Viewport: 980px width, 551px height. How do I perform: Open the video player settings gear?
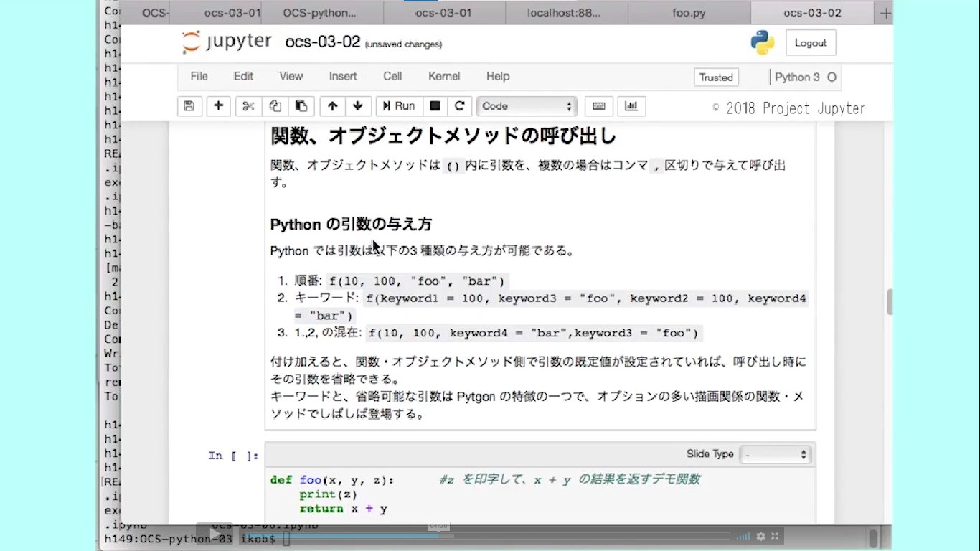click(760, 536)
